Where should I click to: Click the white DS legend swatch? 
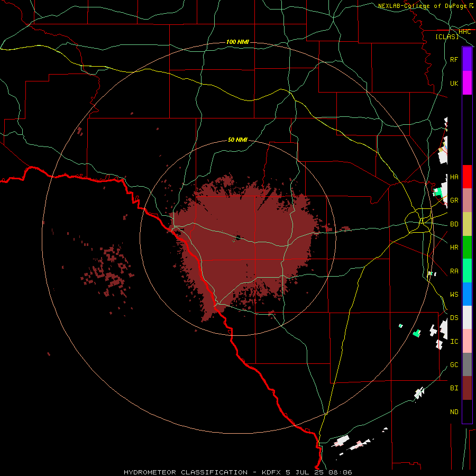pyautogui.click(x=467, y=317)
